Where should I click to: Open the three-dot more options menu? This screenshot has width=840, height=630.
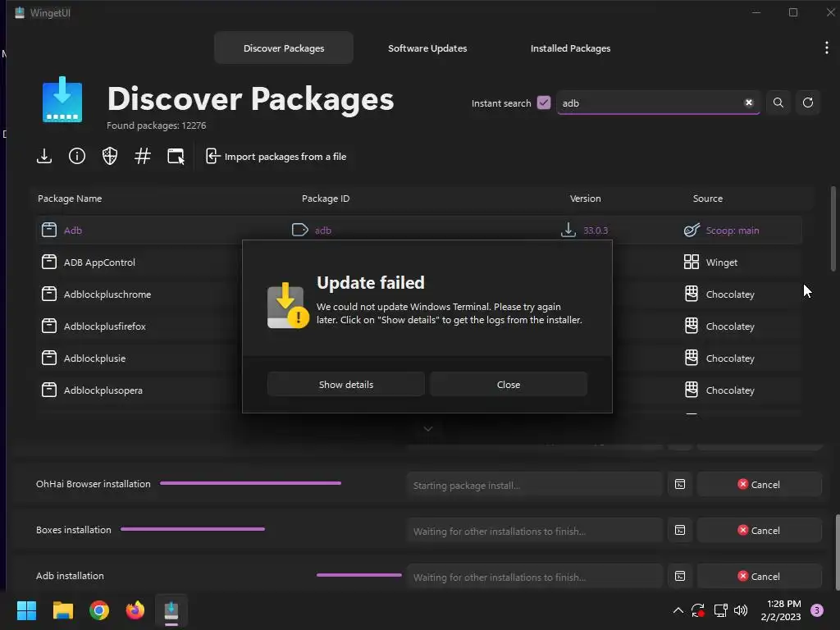click(x=827, y=48)
